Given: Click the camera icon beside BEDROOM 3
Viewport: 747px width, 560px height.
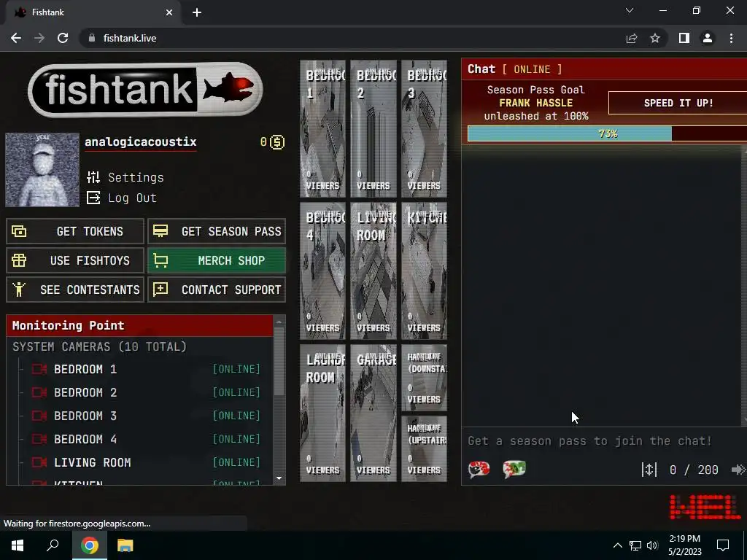Looking at the screenshot, I should click(39, 416).
